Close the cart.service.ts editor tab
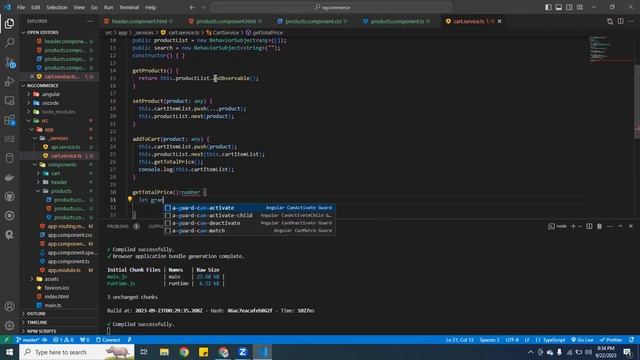Viewport: 640px width, 360px height. click(500, 21)
